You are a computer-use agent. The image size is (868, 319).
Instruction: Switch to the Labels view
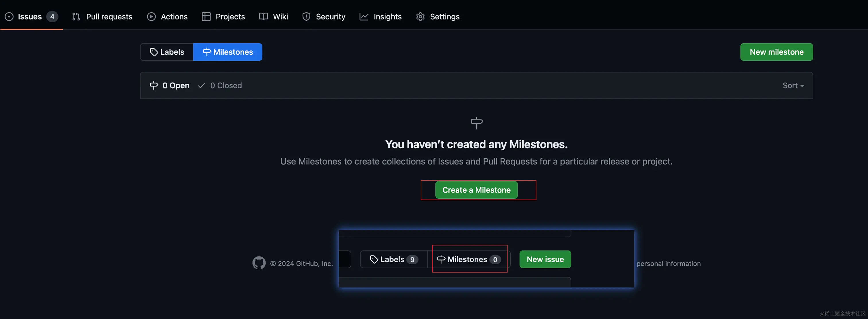[x=167, y=52]
